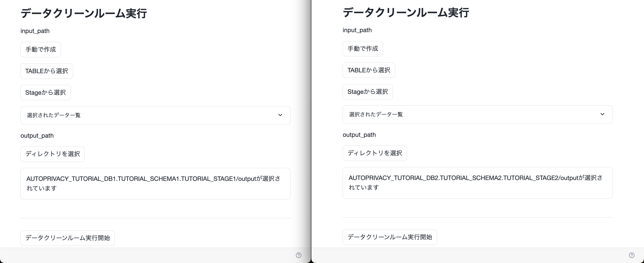Click help icon in left window footer
Viewport: 644px width, 263px height.
point(299,255)
